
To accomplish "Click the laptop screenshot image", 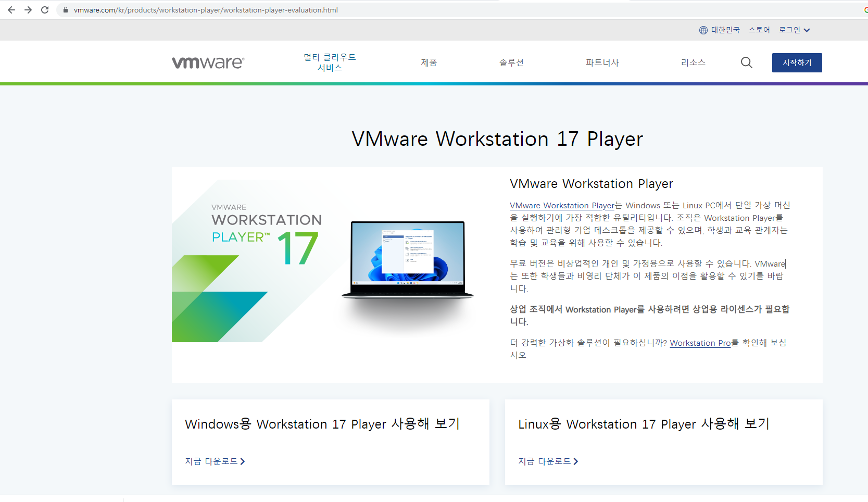I will tap(408, 260).
